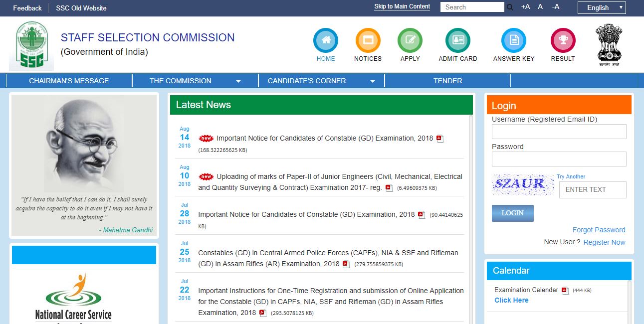Viewport: 644px width, 324px height.
Task: Open the RESULT icon
Action: pyautogui.click(x=563, y=39)
